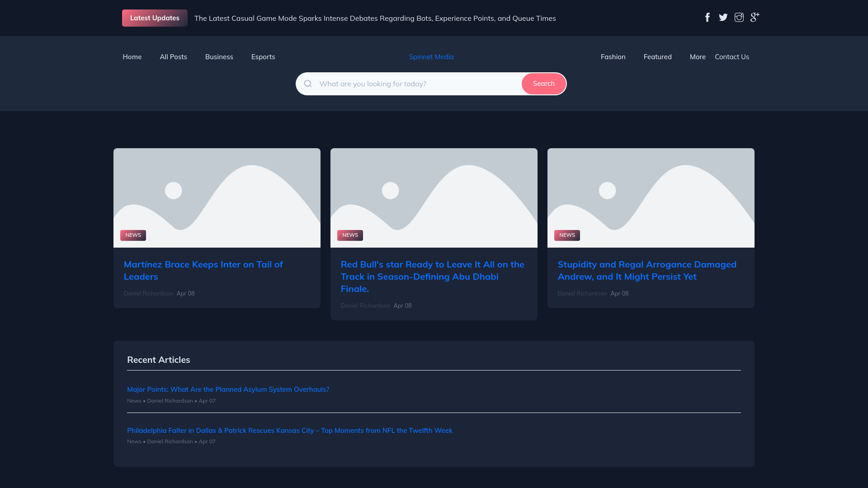Expand the More menu
868x488 pixels.
coord(698,57)
